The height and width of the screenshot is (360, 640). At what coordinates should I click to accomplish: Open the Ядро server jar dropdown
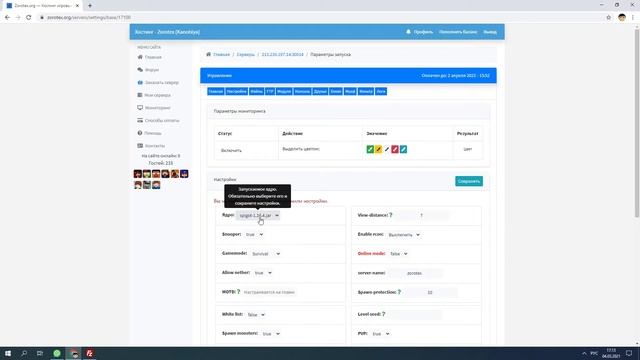pyautogui.click(x=258, y=215)
